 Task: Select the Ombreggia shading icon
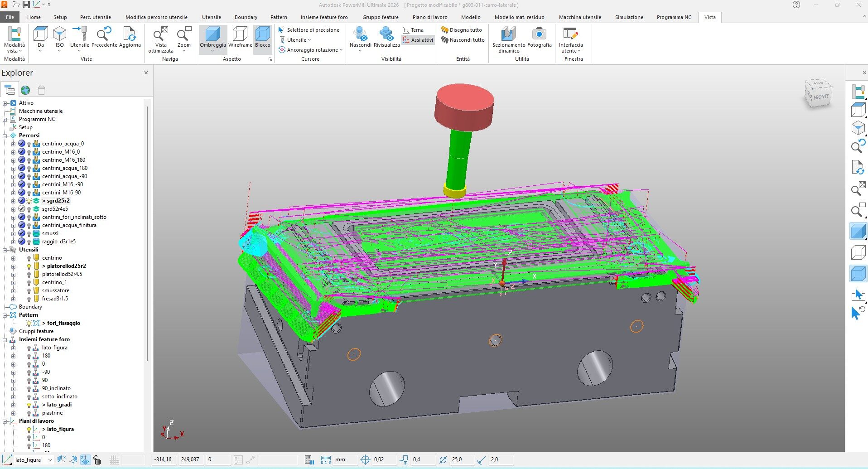(x=212, y=34)
